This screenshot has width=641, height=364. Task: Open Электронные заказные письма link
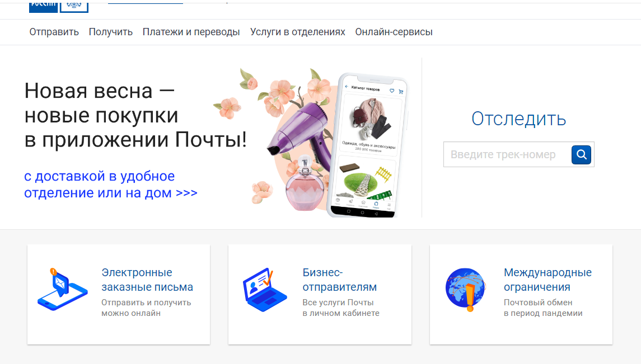pyautogui.click(x=147, y=280)
